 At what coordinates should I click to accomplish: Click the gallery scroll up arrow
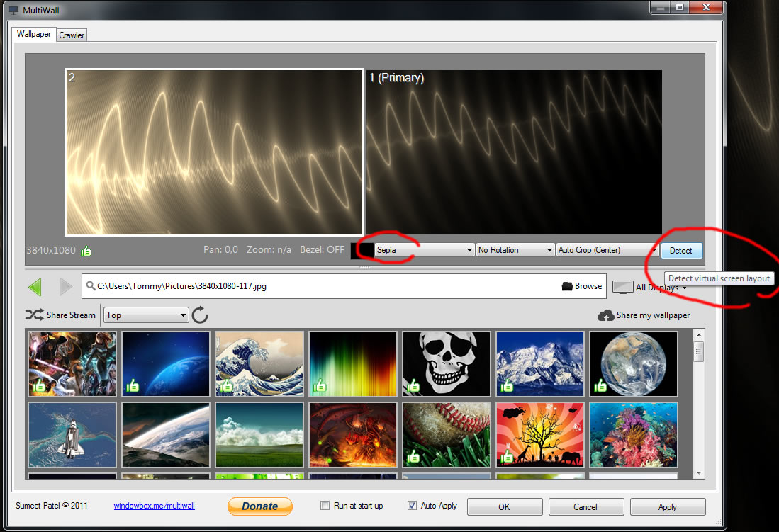(x=698, y=335)
